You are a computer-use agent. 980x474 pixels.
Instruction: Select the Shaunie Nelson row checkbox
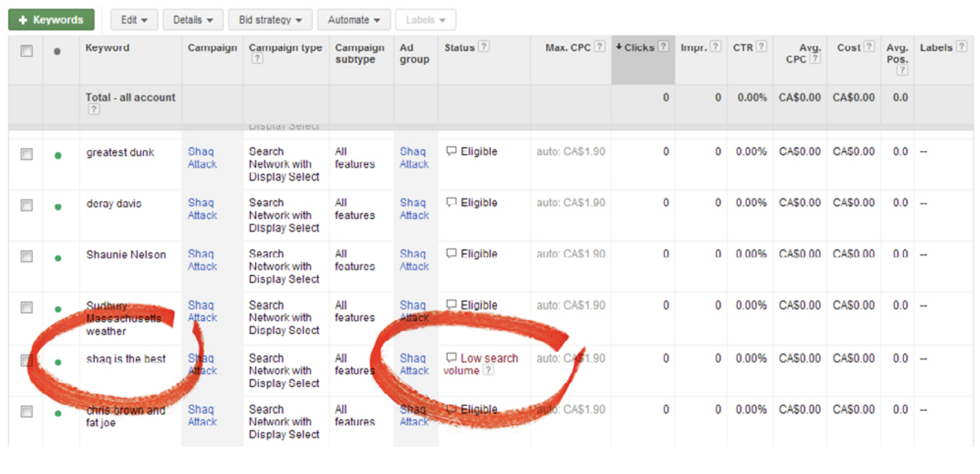[27, 256]
